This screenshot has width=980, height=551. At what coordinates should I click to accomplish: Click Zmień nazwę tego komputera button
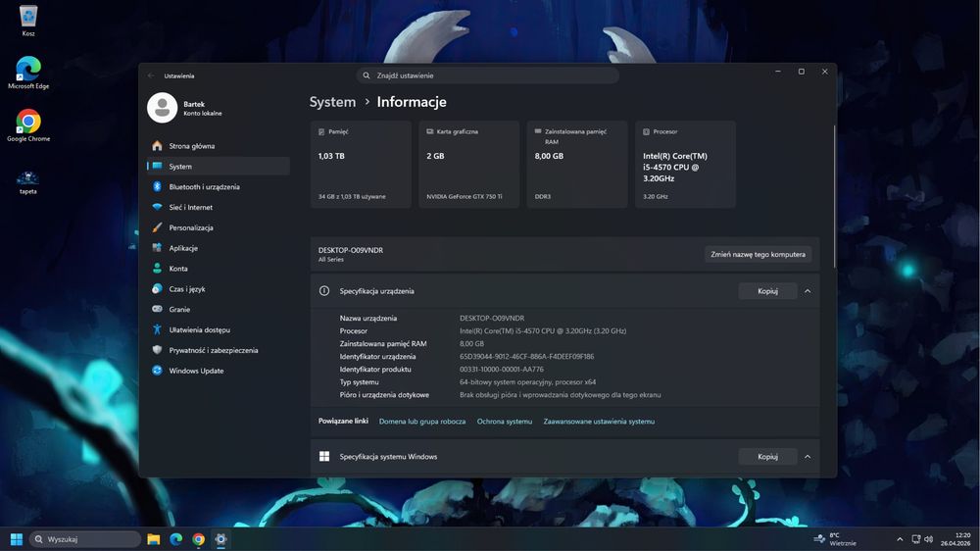point(758,255)
